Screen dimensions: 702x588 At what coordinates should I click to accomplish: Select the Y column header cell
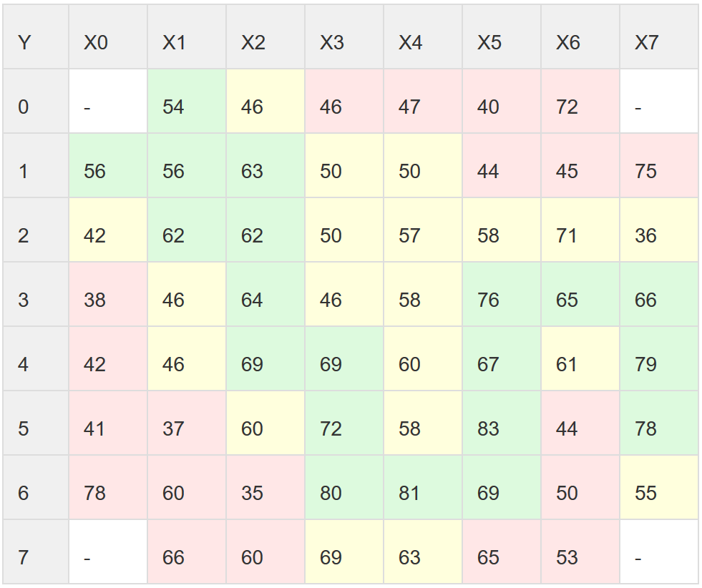click(x=36, y=36)
